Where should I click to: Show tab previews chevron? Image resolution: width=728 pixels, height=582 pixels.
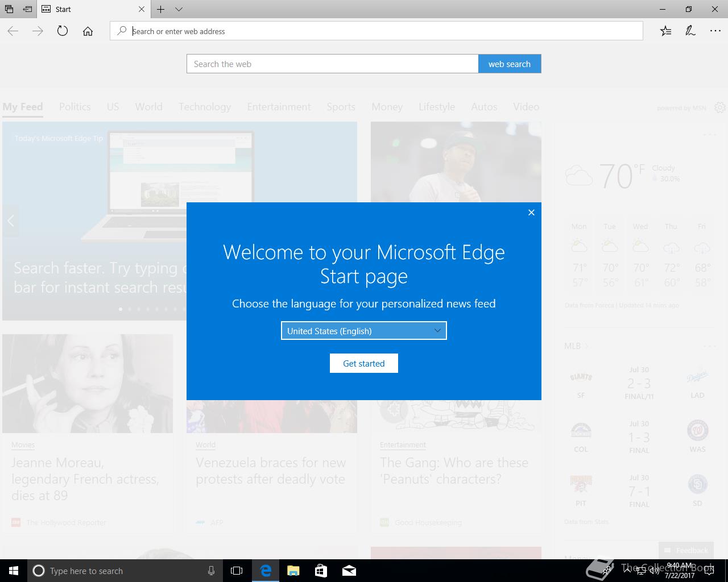click(179, 9)
